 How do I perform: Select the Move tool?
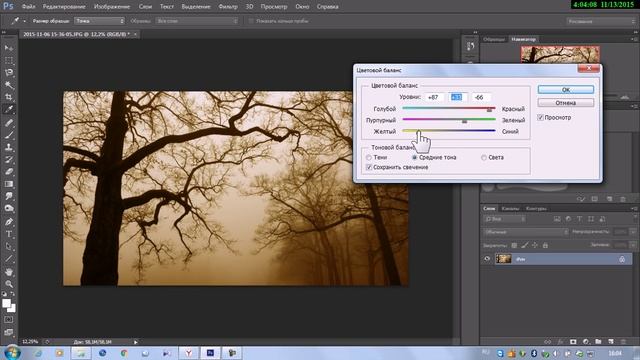click(x=9, y=48)
